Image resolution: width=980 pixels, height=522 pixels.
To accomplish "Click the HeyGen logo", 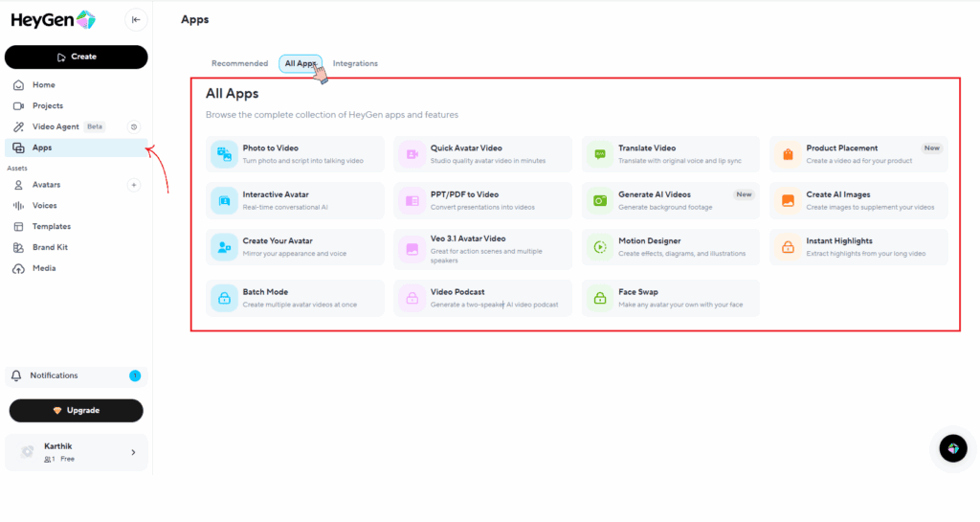I will click(x=54, y=20).
